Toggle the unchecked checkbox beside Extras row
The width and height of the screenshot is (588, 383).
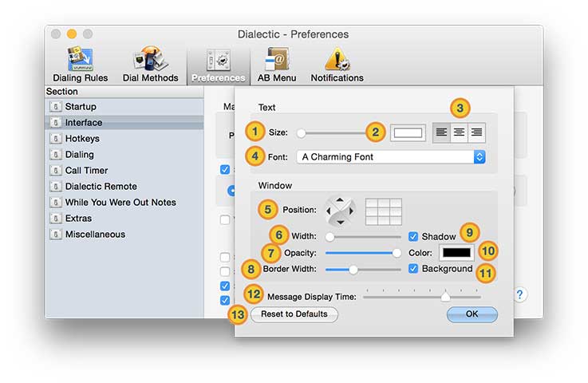[x=225, y=219]
